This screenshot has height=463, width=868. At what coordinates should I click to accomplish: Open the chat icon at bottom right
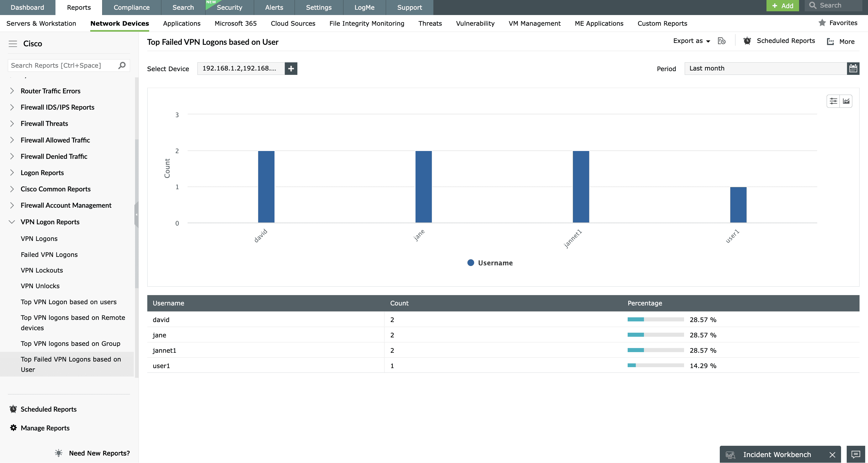pos(855,454)
